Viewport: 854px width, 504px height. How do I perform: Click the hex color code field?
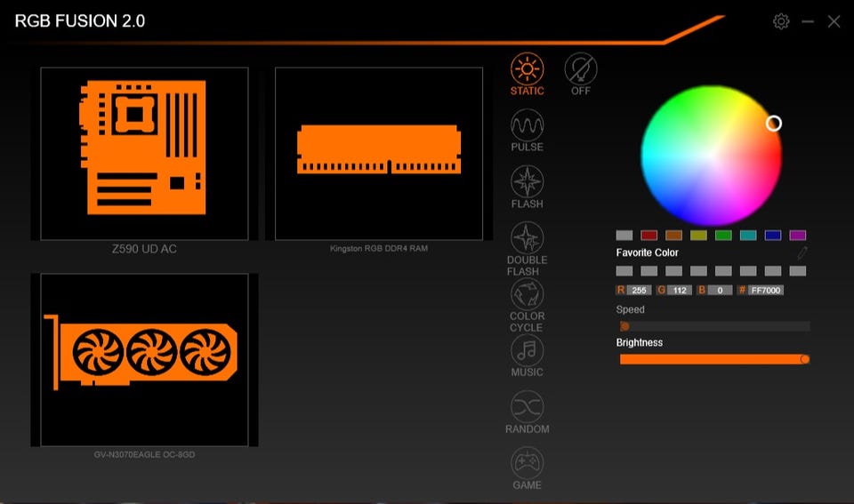(766, 291)
